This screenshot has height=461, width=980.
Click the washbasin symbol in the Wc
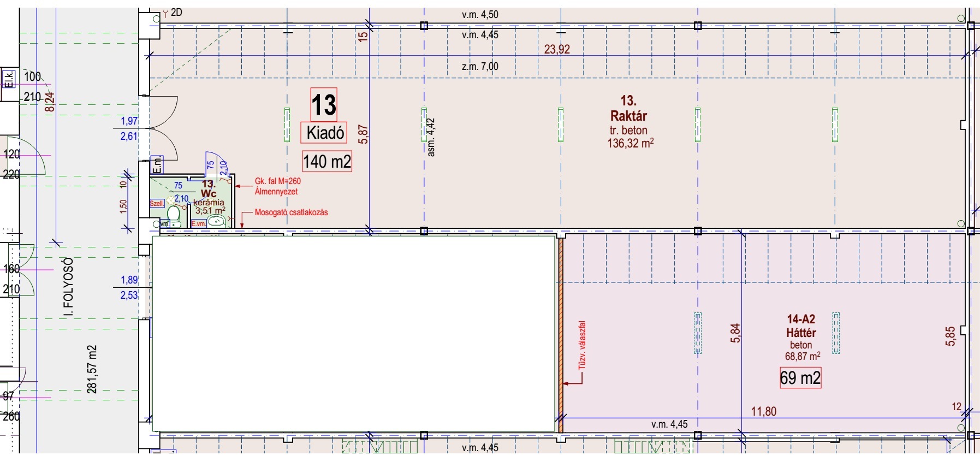click(x=217, y=221)
